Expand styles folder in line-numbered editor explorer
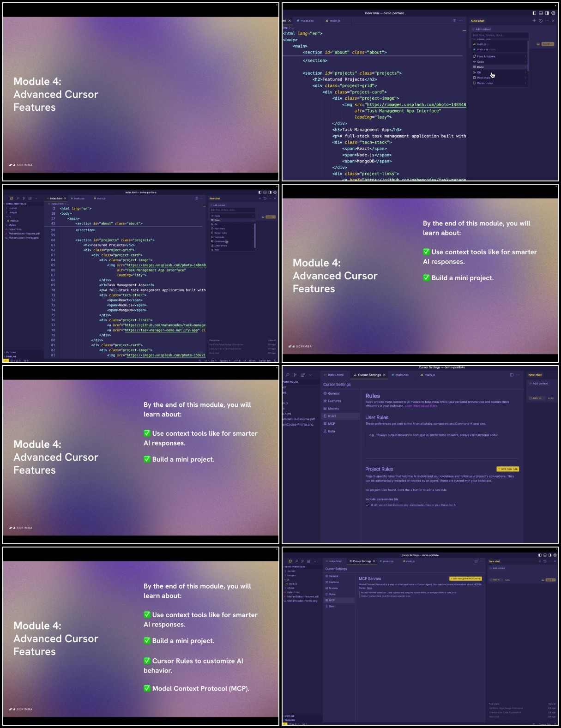561x728 pixels. click(x=23, y=225)
